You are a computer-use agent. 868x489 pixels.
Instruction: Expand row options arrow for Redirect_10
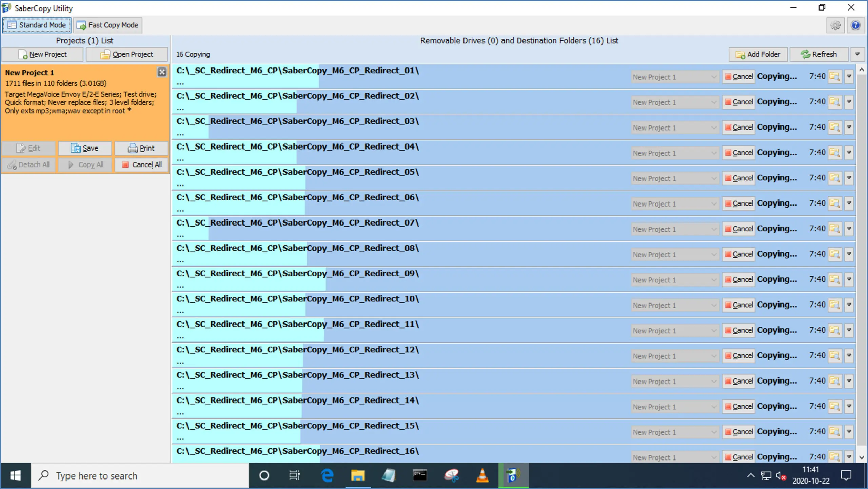849,305
